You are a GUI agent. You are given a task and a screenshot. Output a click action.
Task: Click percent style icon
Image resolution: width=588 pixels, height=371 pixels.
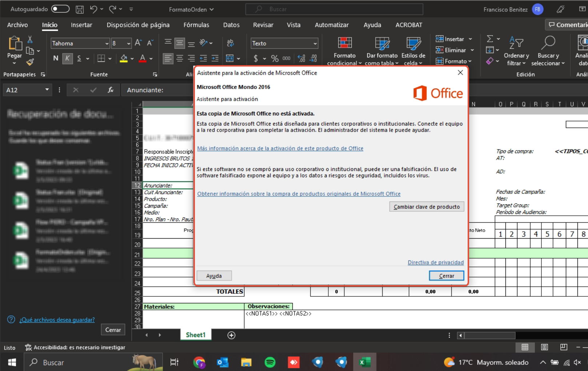click(275, 58)
